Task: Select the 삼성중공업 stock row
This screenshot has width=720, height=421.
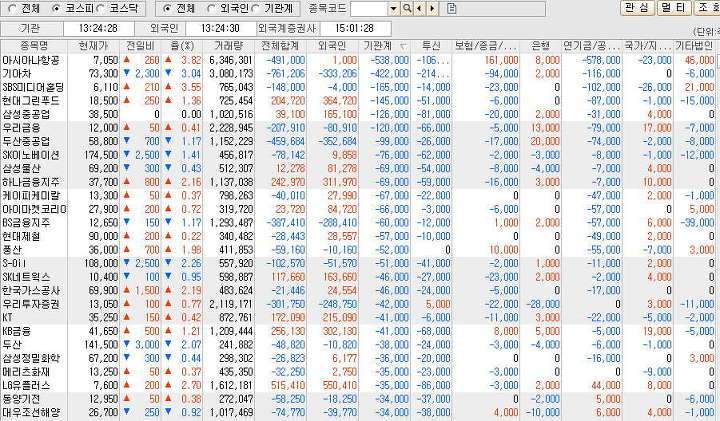Action: tap(357, 114)
